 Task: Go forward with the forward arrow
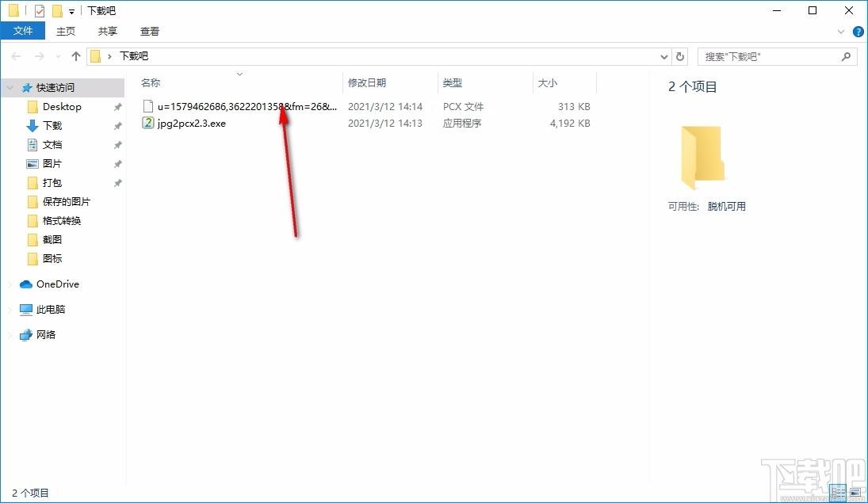(40, 56)
